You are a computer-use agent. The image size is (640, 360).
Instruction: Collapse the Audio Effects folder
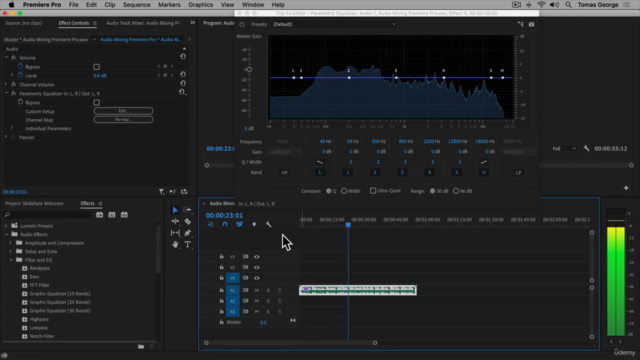point(6,234)
